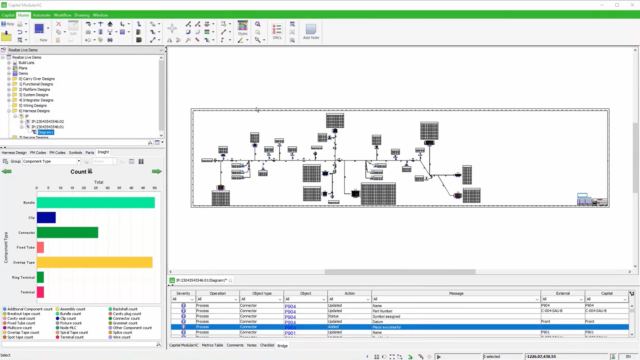Click the Bundle bar in the chart
640x360 pixels.
point(96,202)
